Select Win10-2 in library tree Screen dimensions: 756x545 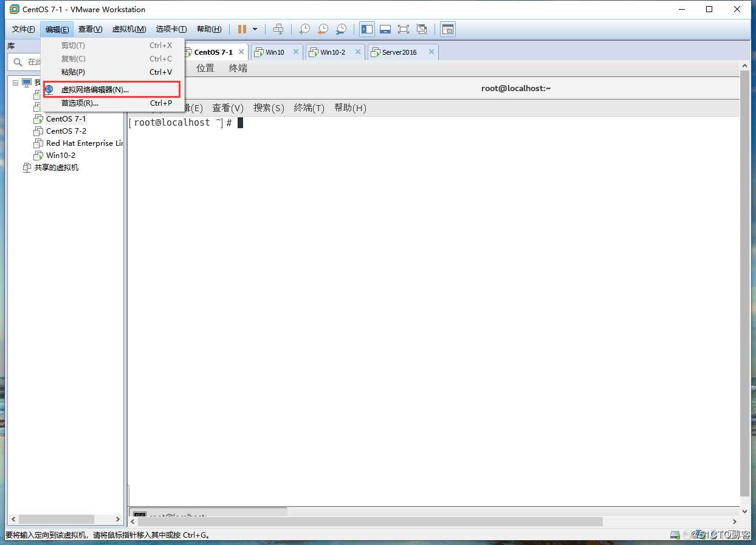pos(61,156)
